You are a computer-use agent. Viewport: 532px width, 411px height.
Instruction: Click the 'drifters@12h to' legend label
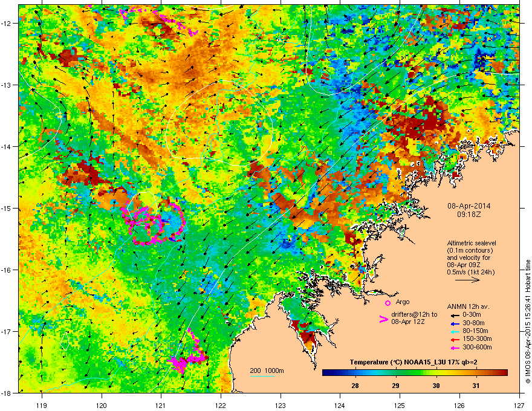(x=414, y=314)
